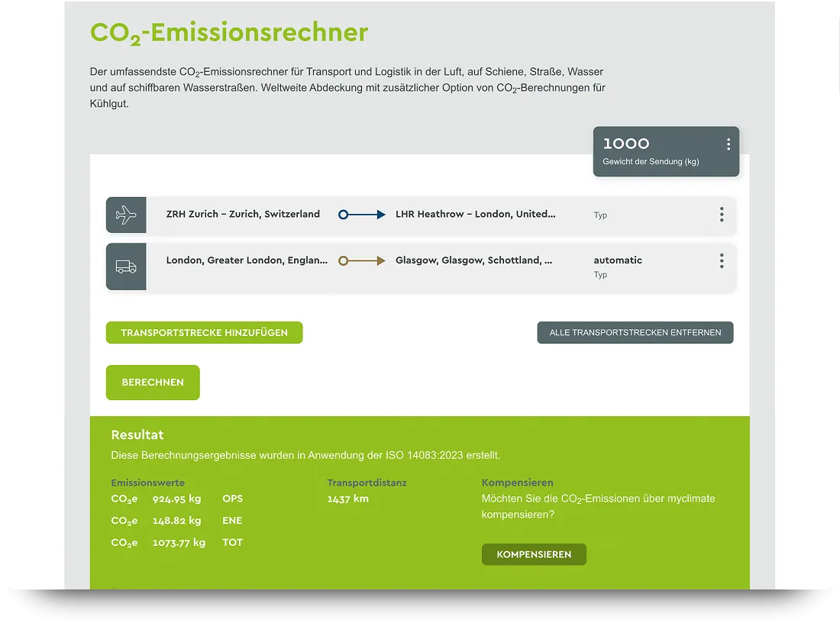
Task: Click the blue arrow between Zurich and Heathrow
Action: tap(362, 215)
